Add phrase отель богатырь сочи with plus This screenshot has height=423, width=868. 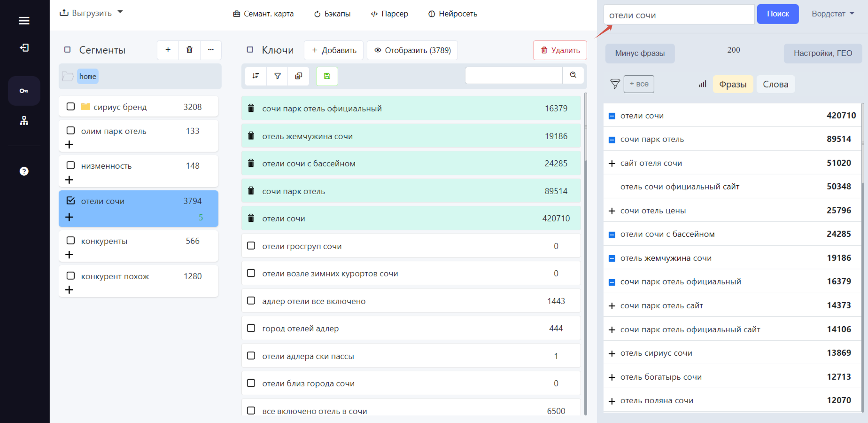point(612,377)
